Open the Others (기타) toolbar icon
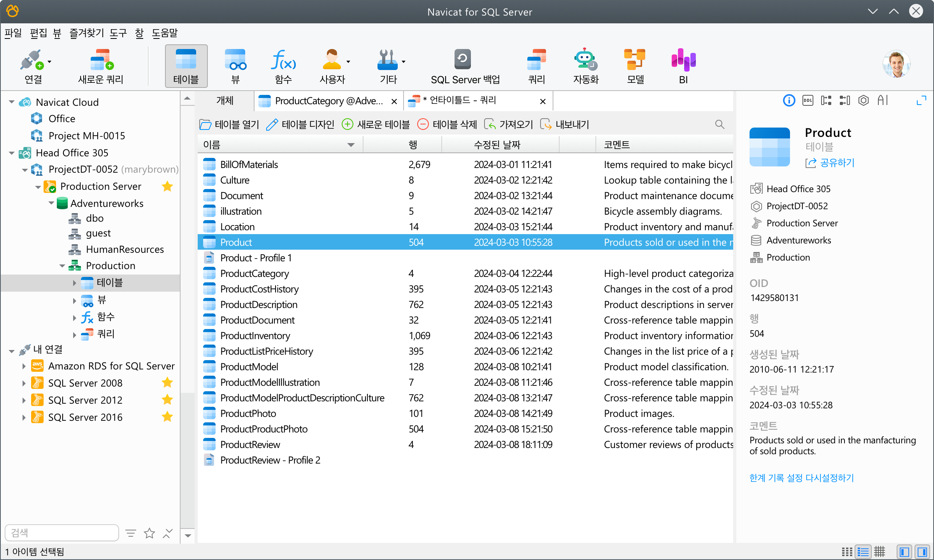The height and width of the screenshot is (560, 934). coord(388,66)
